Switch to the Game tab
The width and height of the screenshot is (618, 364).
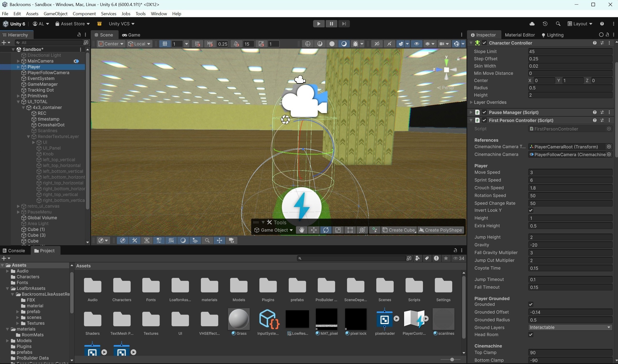click(x=131, y=35)
